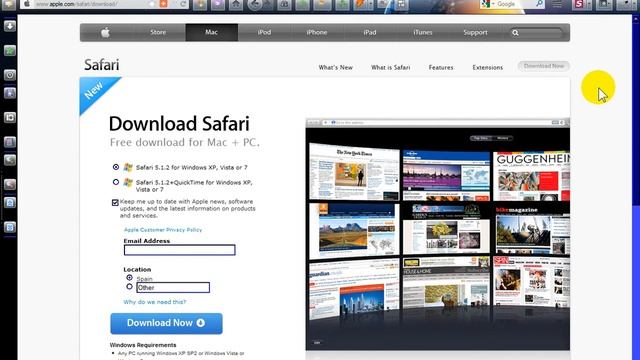Uncheck Keep me up to date with Apple news
Image resolution: width=640 pixels, height=360 pixels.
tap(115, 202)
